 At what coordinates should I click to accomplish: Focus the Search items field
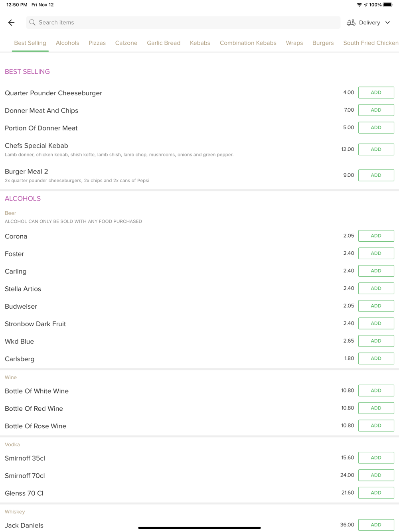[x=184, y=23]
